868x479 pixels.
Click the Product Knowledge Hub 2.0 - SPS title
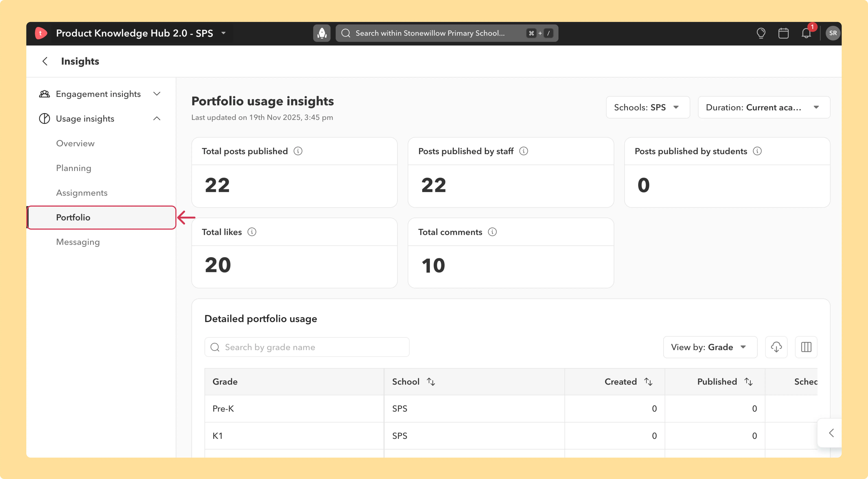(134, 33)
